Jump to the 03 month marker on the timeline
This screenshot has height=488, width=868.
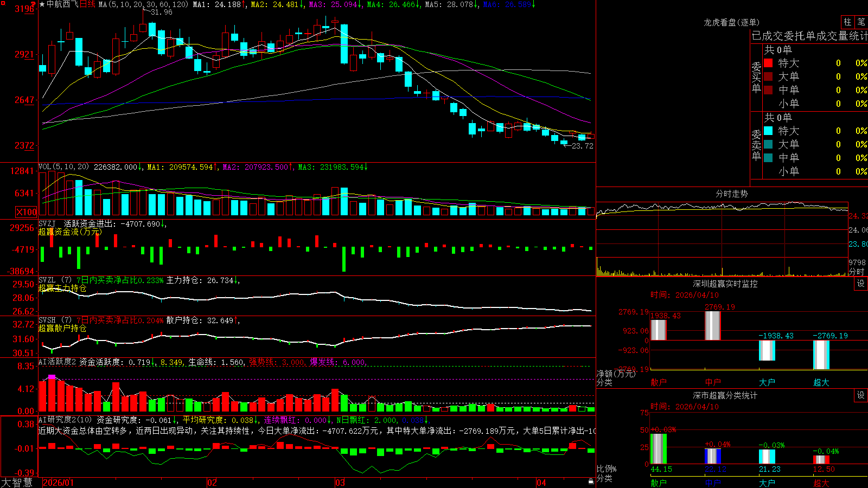(x=340, y=483)
